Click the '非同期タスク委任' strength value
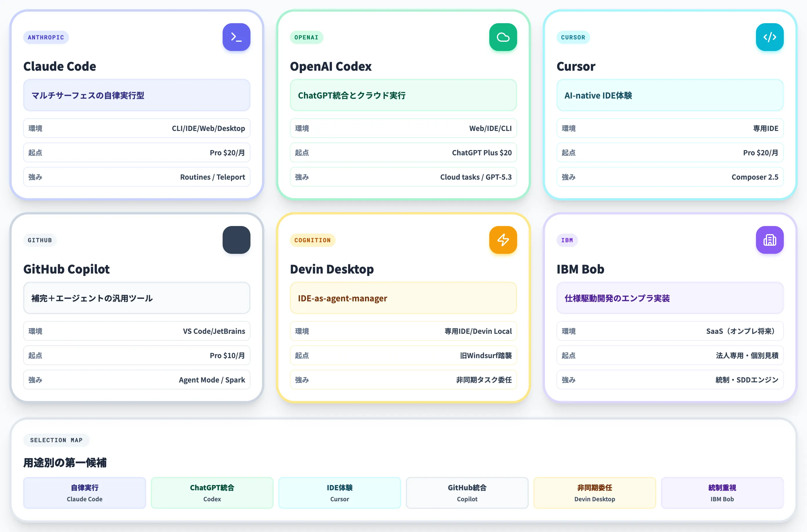This screenshot has height=532, width=807. coord(484,380)
